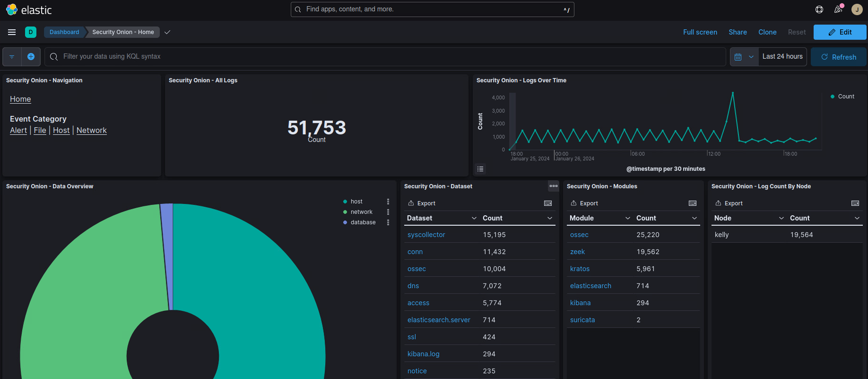Open the Dataset panel options menu
Viewport: 868px width, 379px height.
pos(553,186)
